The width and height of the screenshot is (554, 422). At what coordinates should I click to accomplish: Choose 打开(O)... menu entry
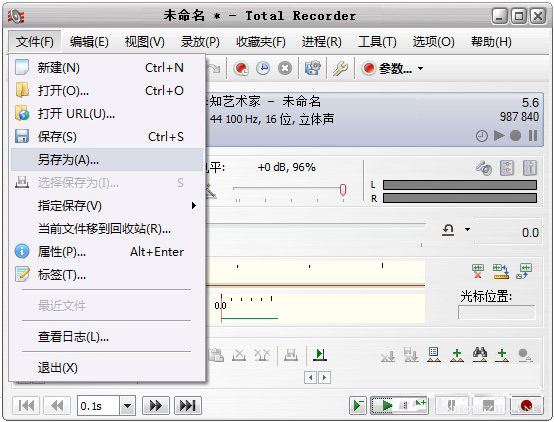pos(107,91)
